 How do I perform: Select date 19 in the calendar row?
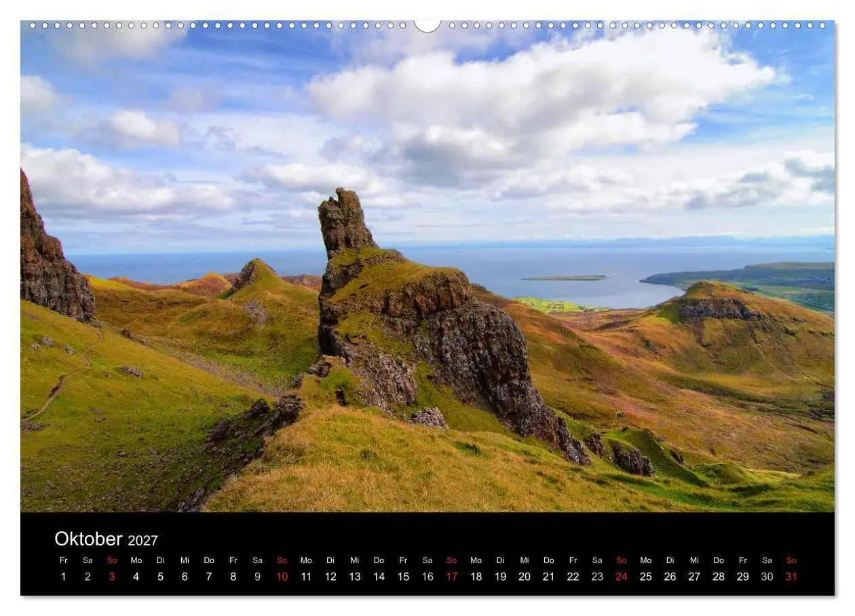(500, 577)
